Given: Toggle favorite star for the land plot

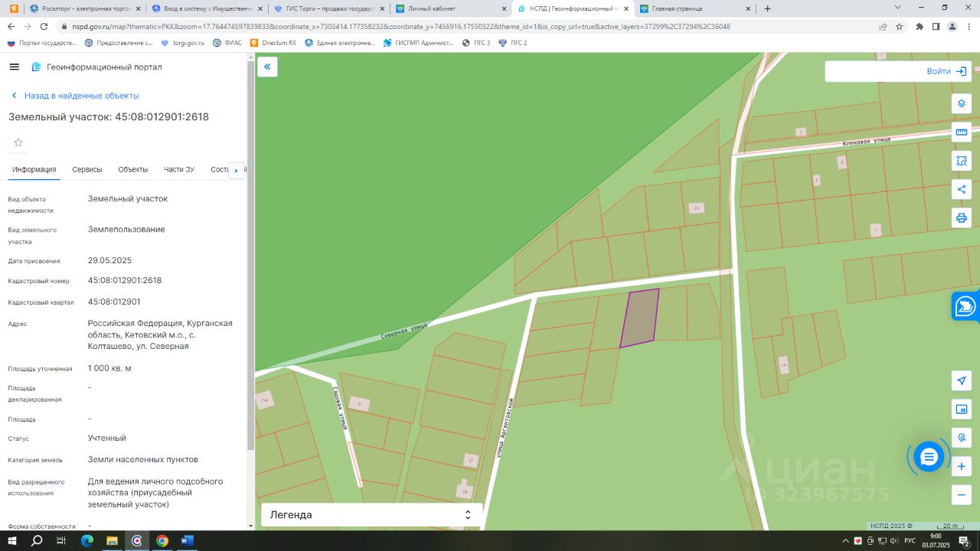Looking at the screenshot, I should click(x=18, y=142).
